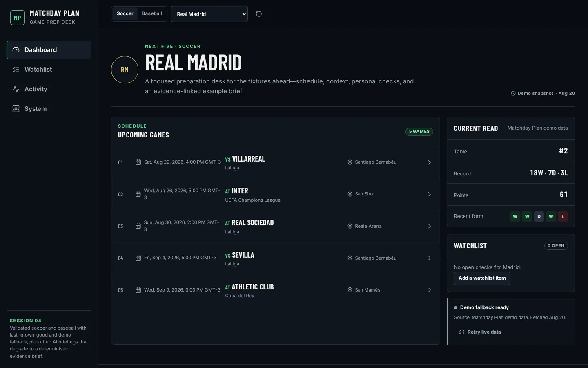The height and width of the screenshot is (368, 588).
Task: Click the location pin beside Santiago Bernabéu, Villarreal row
Action: [350, 162]
